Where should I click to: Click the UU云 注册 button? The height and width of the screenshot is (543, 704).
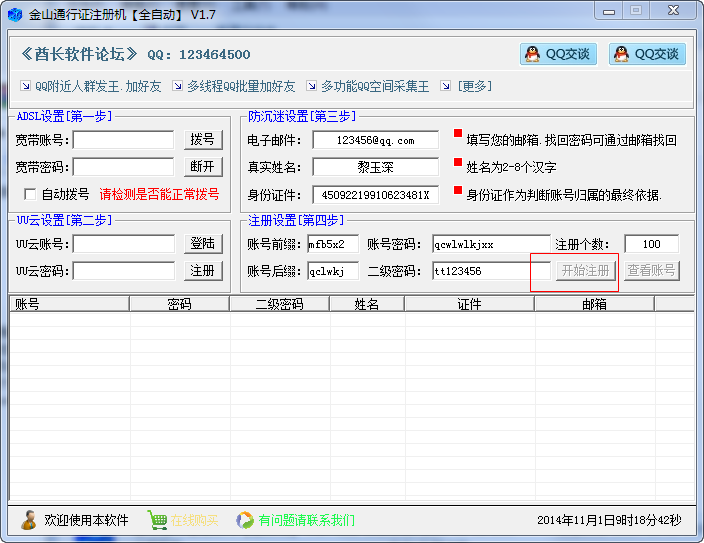click(203, 271)
